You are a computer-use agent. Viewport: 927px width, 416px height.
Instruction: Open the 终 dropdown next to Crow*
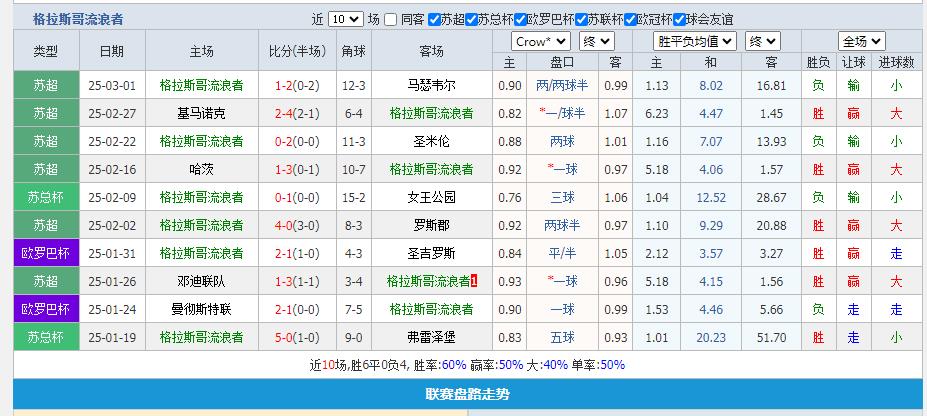point(596,41)
